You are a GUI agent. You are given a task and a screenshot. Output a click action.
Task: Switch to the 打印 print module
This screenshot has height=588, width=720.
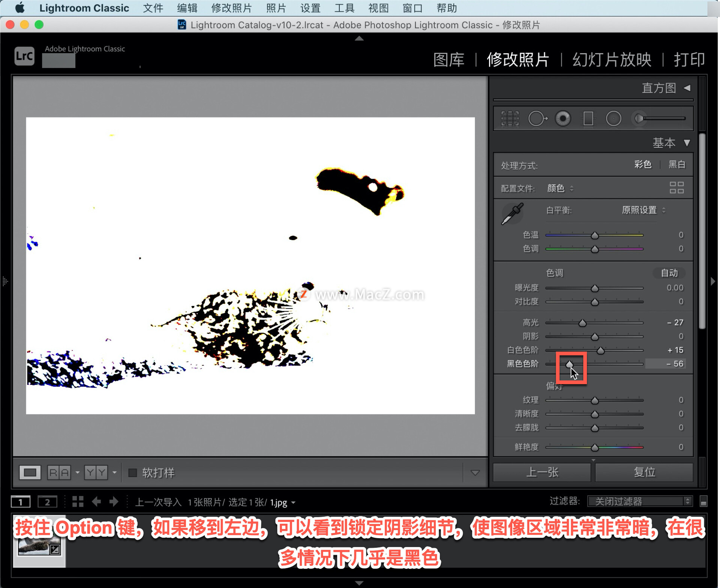[x=690, y=60]
